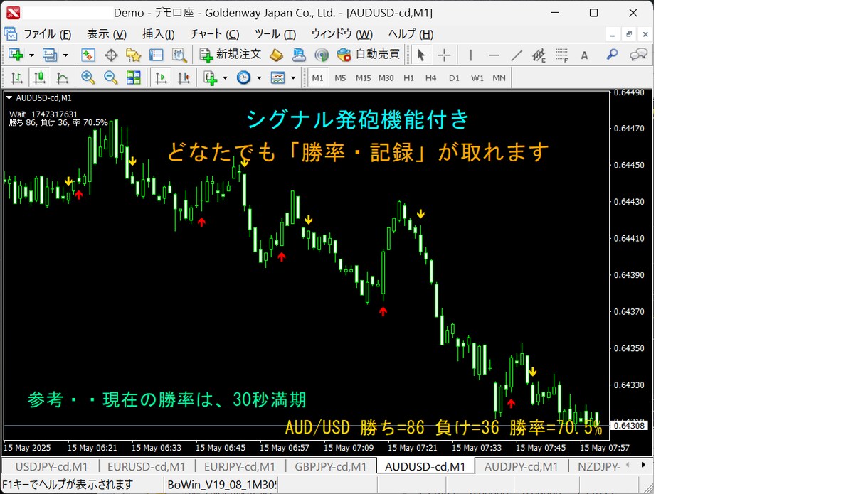This screenshot has height=494, width=868.
Task: Open the search magnifier icon
Action: click(612, 55)
